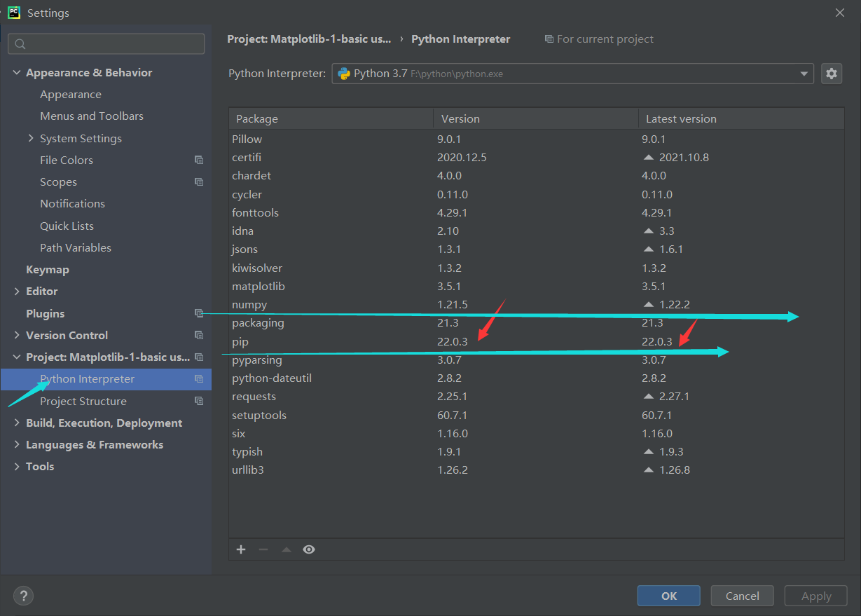The image size is (861, 616).
Task: Select the chardet package row
Action: pyautogui.click(x=537, y=176)
